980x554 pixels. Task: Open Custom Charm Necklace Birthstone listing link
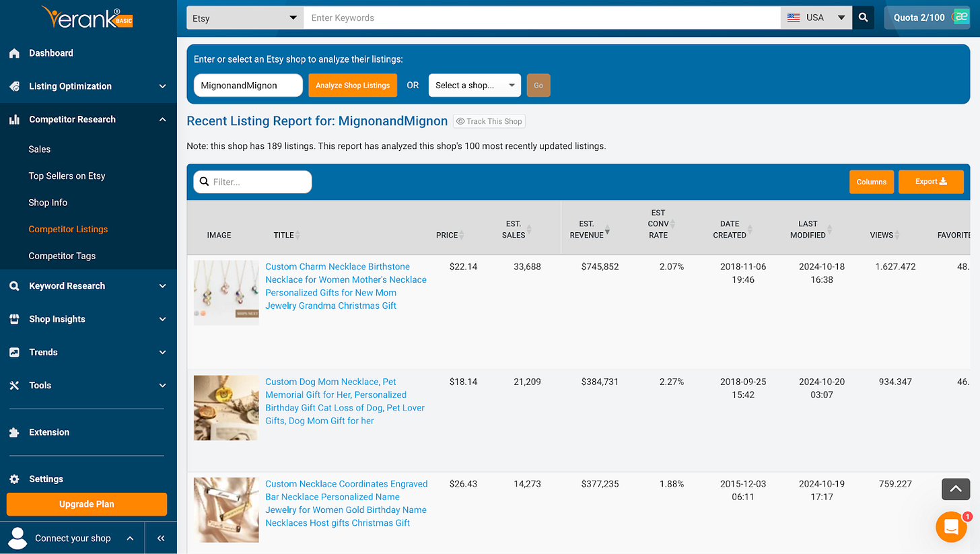pos(346,286)
